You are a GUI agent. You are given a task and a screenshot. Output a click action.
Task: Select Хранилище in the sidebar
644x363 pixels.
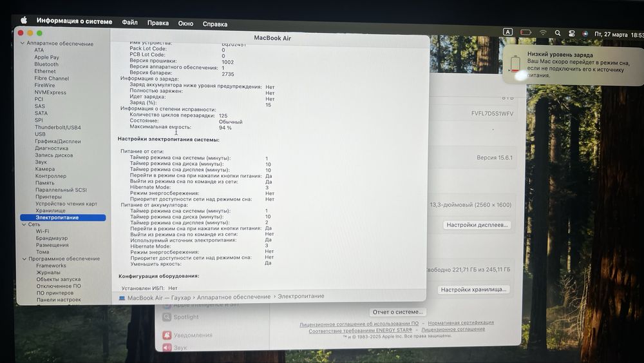50,210
